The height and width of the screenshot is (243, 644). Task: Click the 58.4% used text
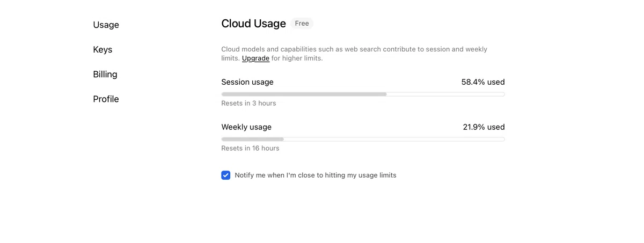(x=483, y=82)
